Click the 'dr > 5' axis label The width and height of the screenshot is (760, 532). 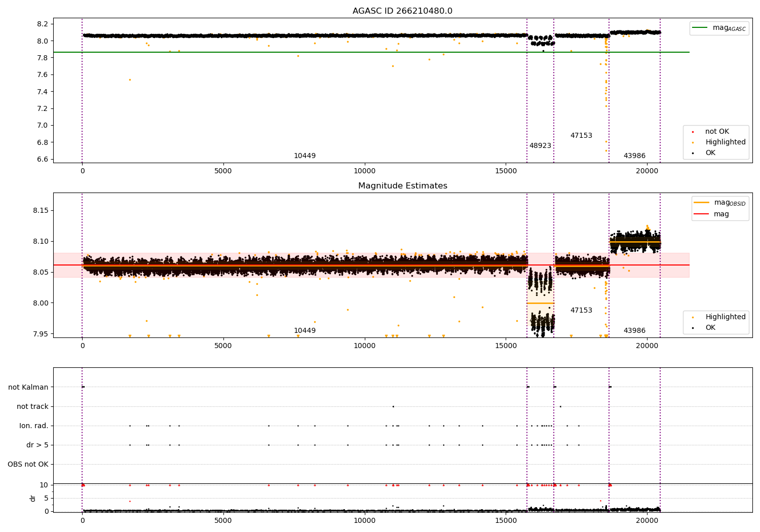coord(37,445)
